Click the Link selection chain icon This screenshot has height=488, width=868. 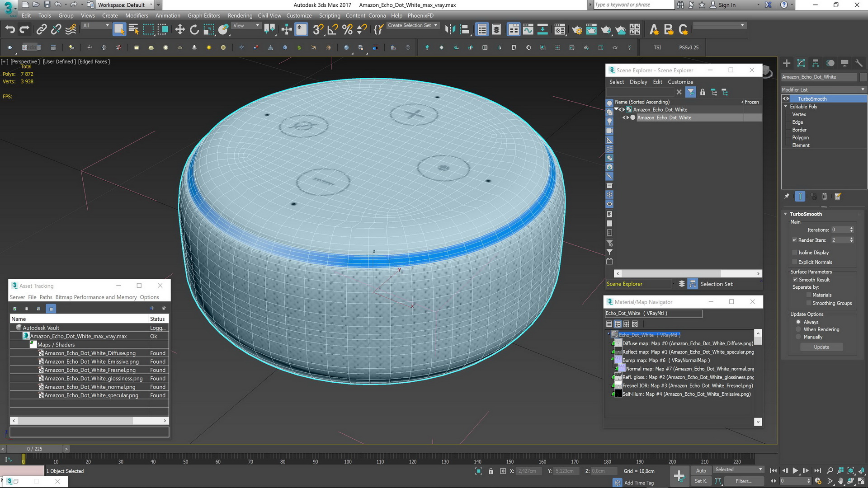(42, 30)
